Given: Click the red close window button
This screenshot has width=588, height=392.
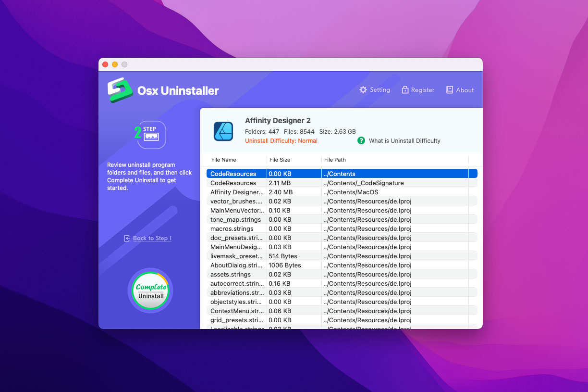Looking at the screenshot, I should point(106,64).
